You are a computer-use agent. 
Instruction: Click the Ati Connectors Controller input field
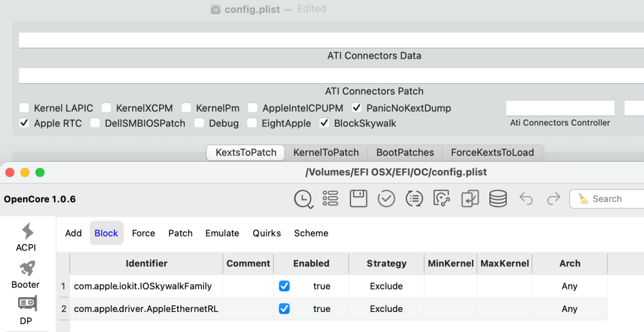pos(560,108)
